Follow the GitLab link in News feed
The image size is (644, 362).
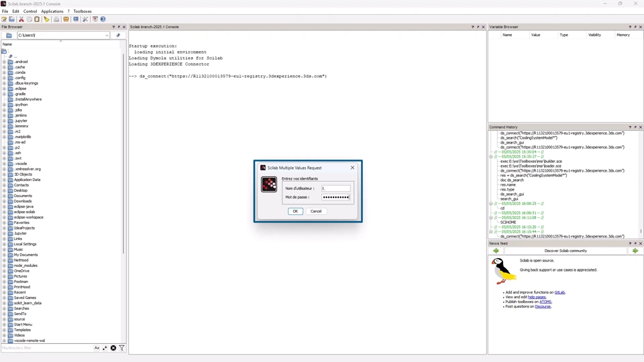coord(559,293)
